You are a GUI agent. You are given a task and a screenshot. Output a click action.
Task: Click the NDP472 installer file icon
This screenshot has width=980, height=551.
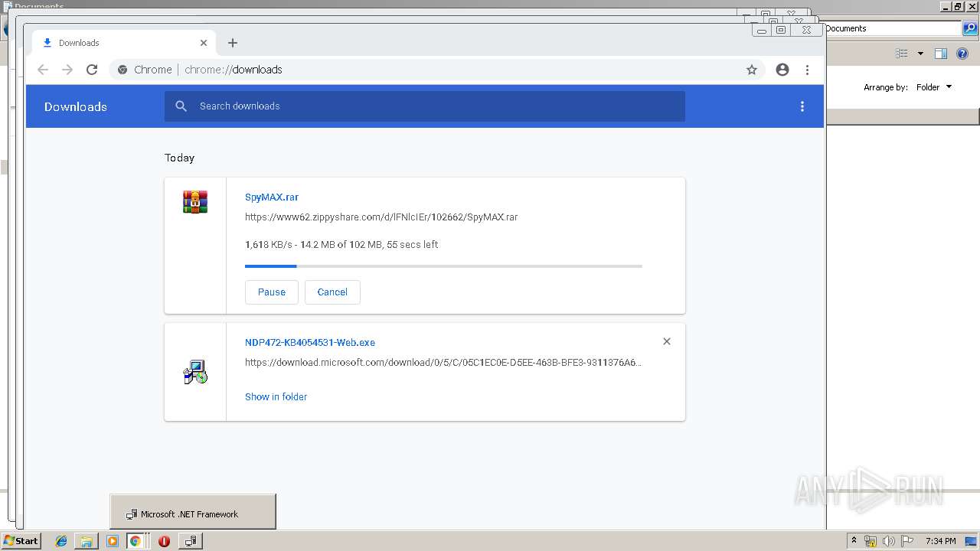click(x=195, y=372)
